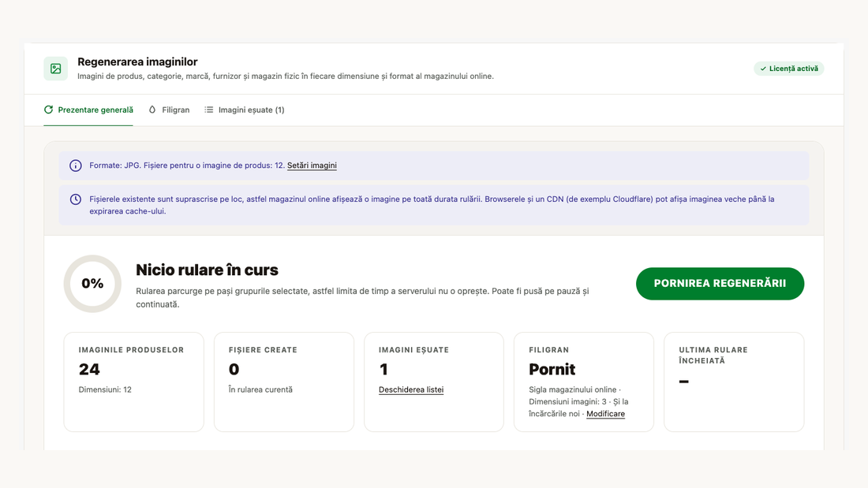The height and width of the screenshot is (488, 868).
Task: Select the Fișiere create stat card
Action: coord(284,382)
